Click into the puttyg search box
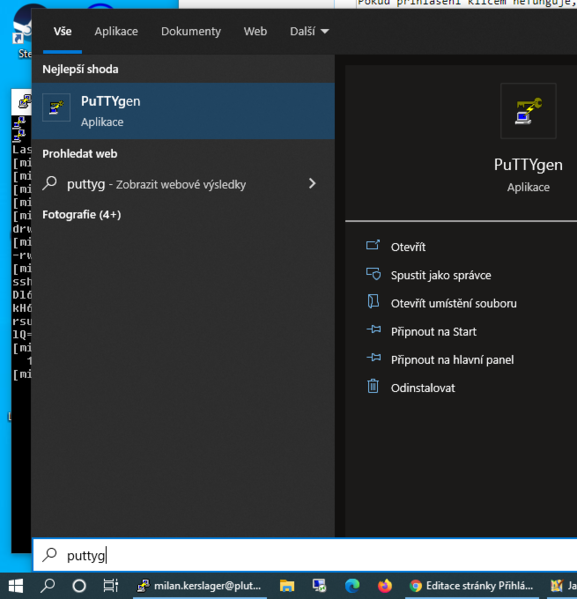 [305, 555]
